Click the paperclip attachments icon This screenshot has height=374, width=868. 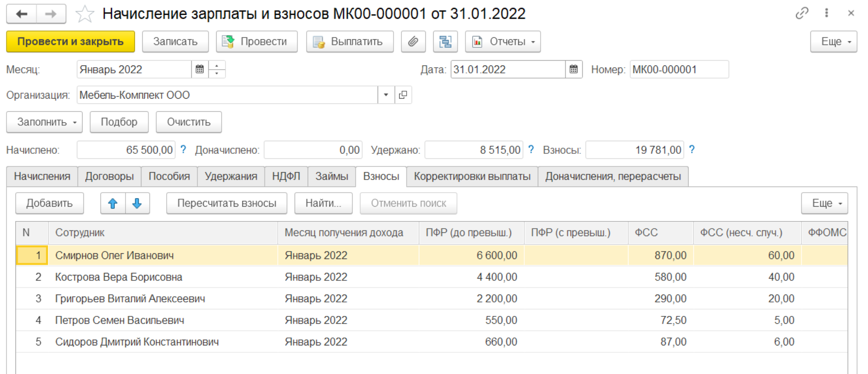413,42
